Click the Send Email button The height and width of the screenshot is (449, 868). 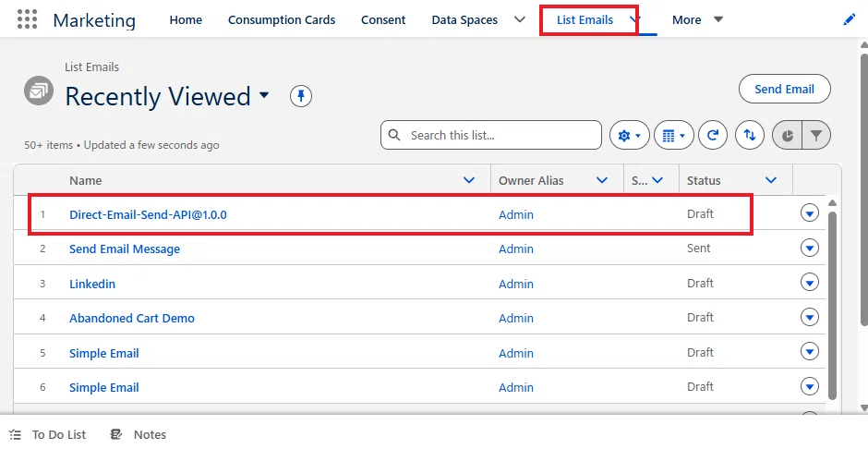tap(784, 89)
